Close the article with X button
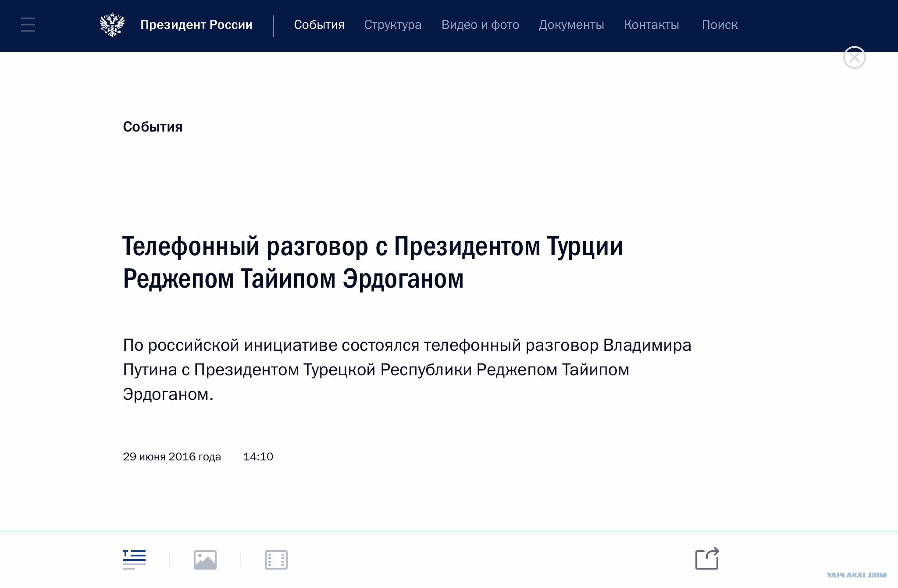898x588 pixels. 854,57
